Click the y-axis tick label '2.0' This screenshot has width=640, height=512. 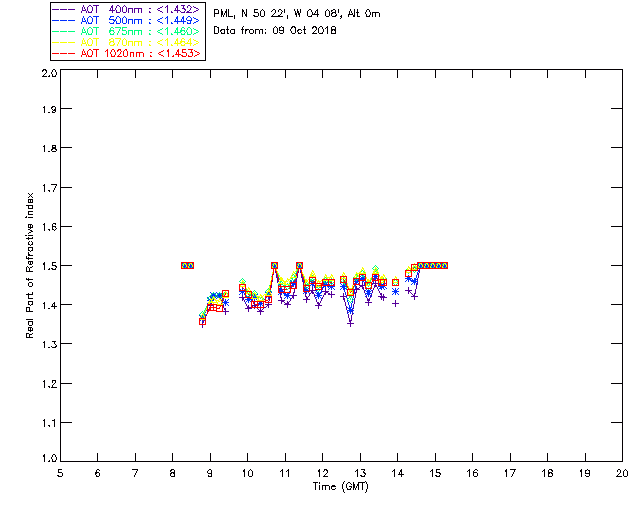[x=49, y=73]
